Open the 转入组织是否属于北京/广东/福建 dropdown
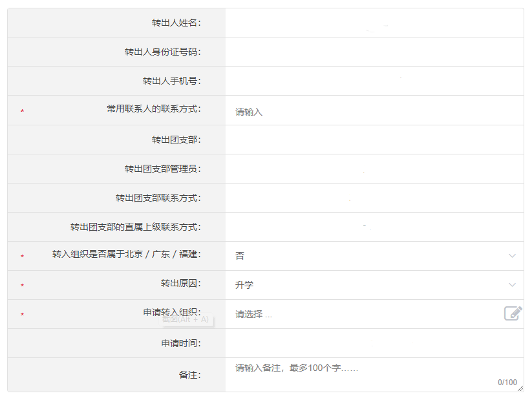The image size is (532, 400). [374, 256]
